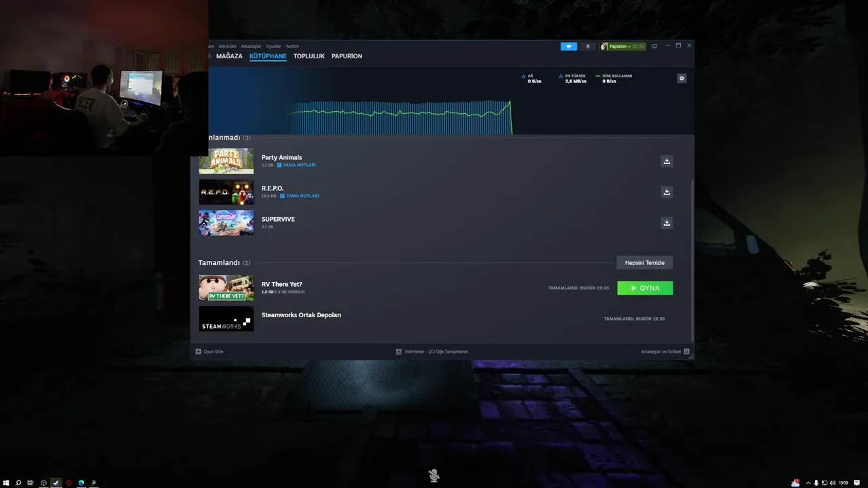Click Steamworks Ortak Depoları title
The image size is (868, 488).
[x=301, y=315]
